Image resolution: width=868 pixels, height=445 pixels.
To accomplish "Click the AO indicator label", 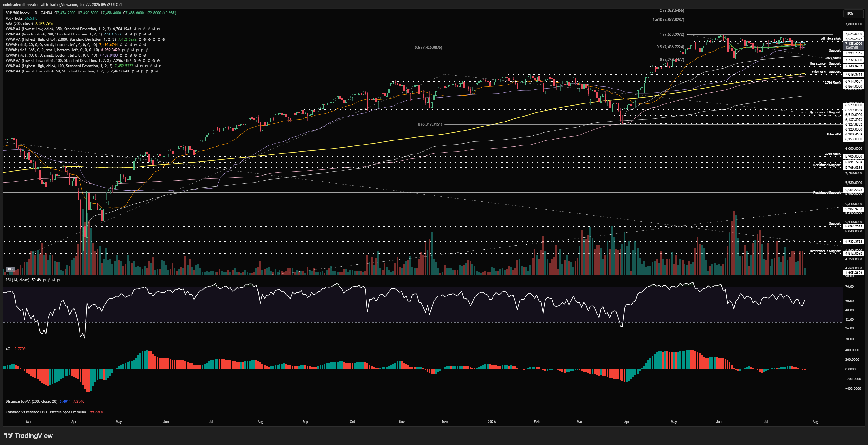I will click(8, 349).
